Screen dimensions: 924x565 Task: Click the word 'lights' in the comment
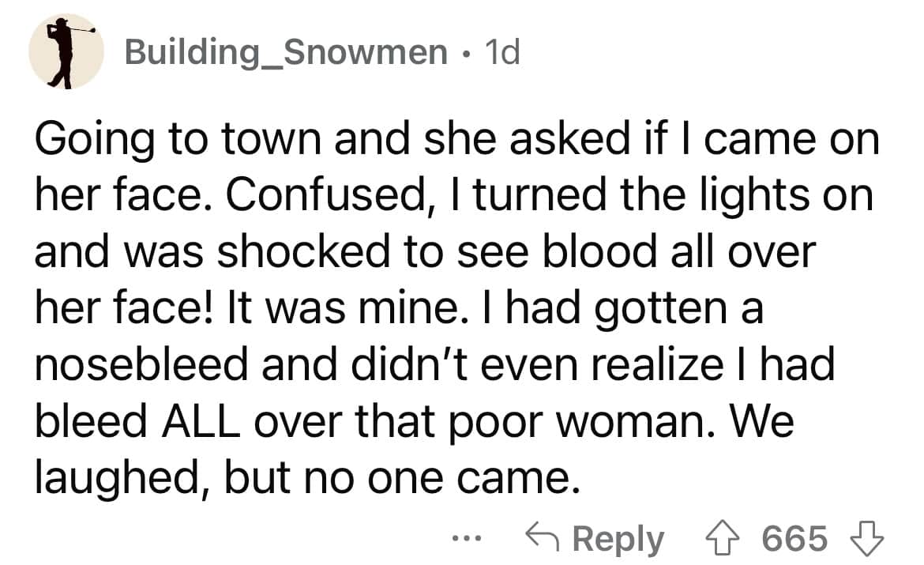click(x=761, y=196)
